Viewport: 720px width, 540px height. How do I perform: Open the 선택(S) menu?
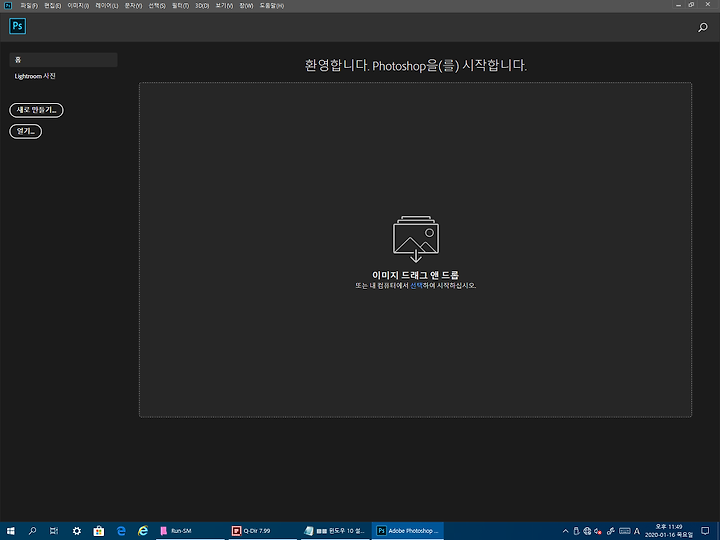157,6
